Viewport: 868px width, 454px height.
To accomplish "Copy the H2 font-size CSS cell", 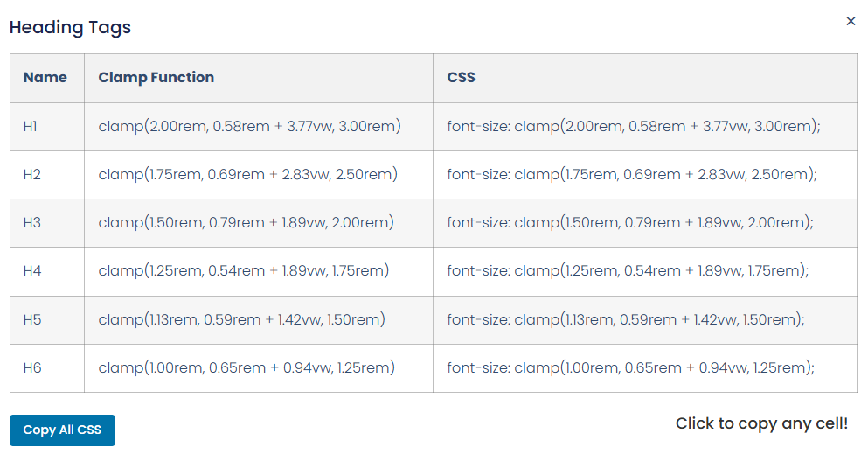I will point(645,174).
